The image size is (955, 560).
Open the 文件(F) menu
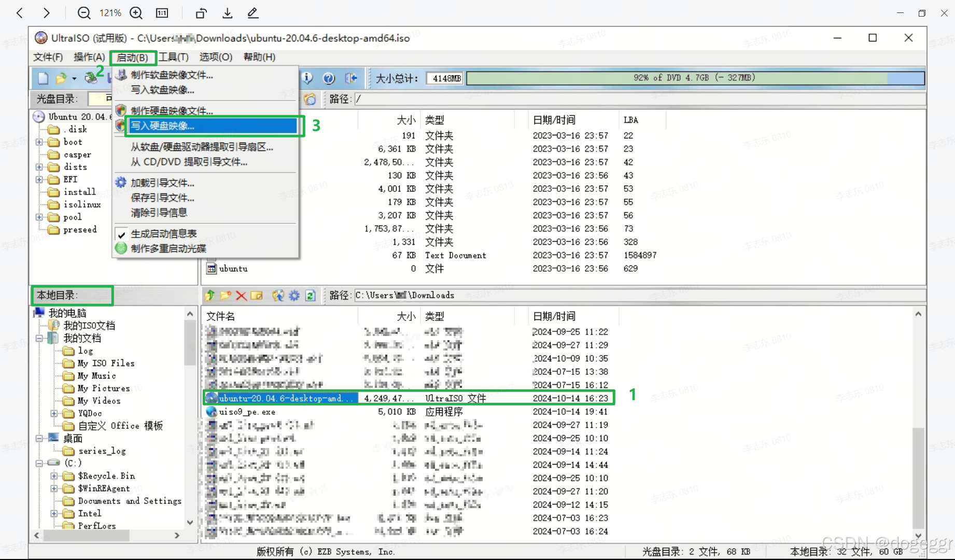pyautogui.click(x=48, y=57)
